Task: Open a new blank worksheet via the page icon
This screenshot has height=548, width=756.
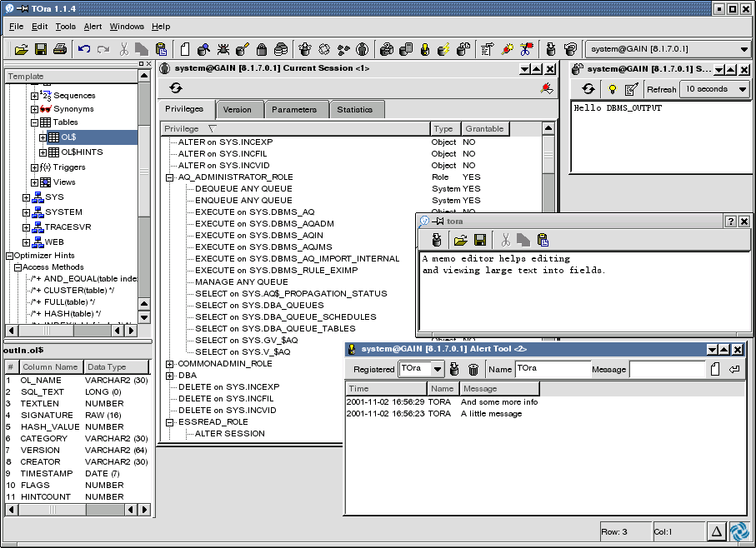Action: [185, 49]
